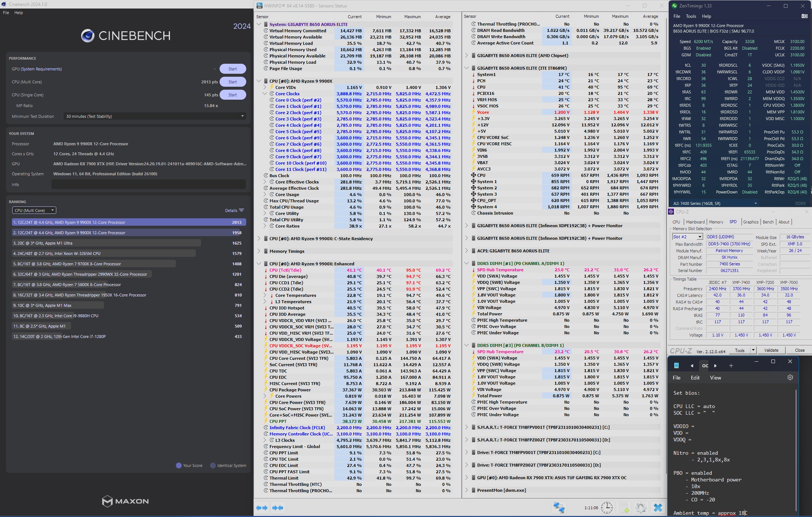Click Cinebench logo sphere icon
This screenshot has height=517, width=812.
click(88, 36)
